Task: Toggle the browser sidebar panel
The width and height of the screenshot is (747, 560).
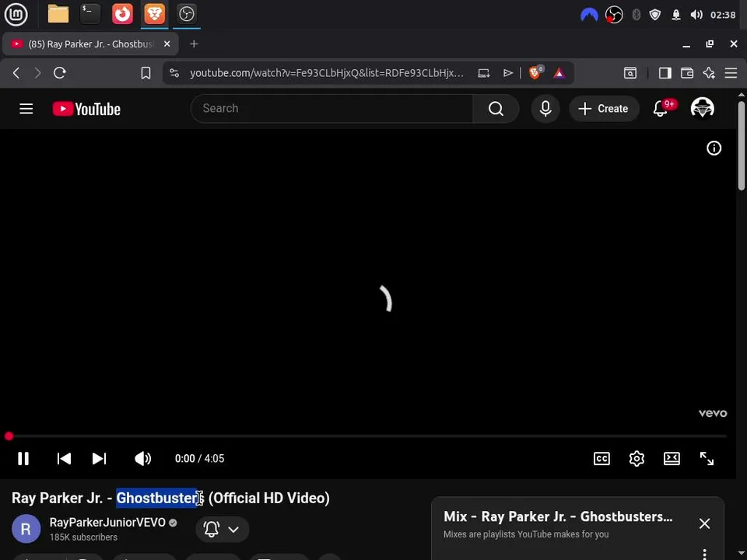Action: 665,73
